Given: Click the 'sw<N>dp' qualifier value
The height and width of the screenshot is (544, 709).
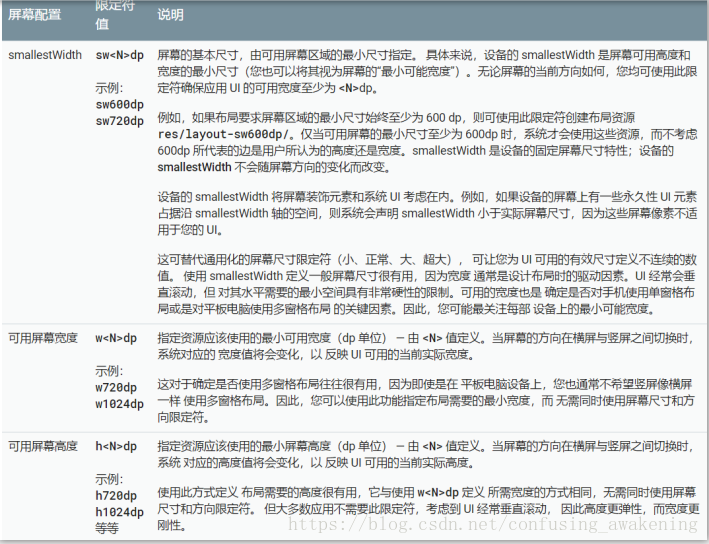Looking at the screenshot, I should click(x=119, y=55).
